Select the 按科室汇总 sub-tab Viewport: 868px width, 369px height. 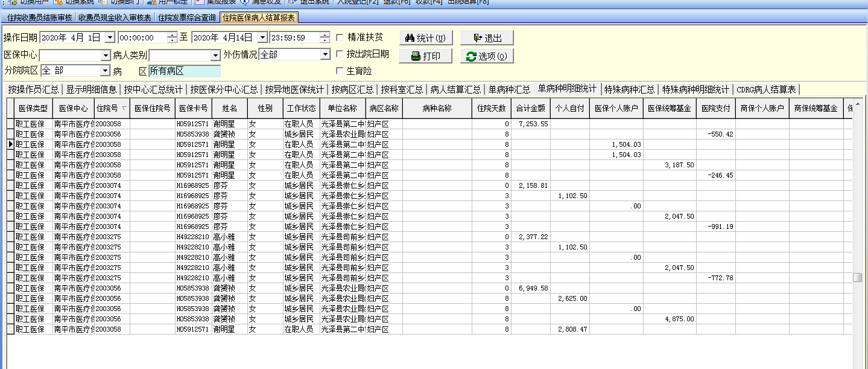[402, 89]
